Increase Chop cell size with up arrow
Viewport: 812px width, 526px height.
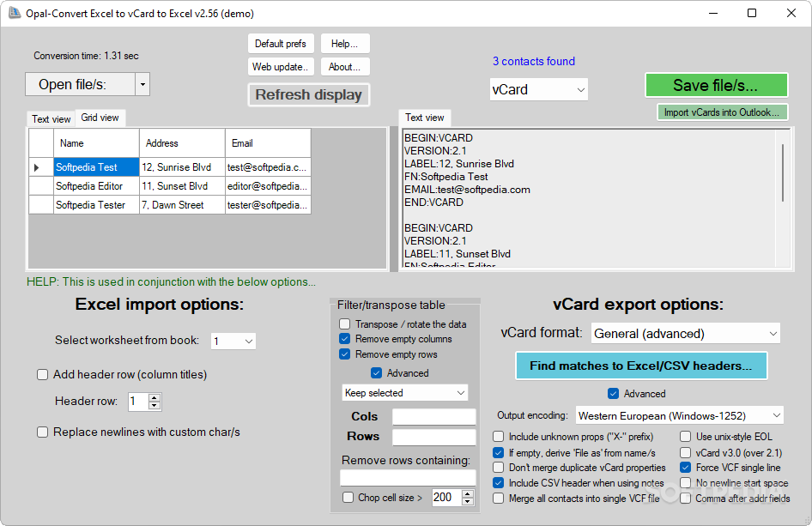tap(468, 494)
